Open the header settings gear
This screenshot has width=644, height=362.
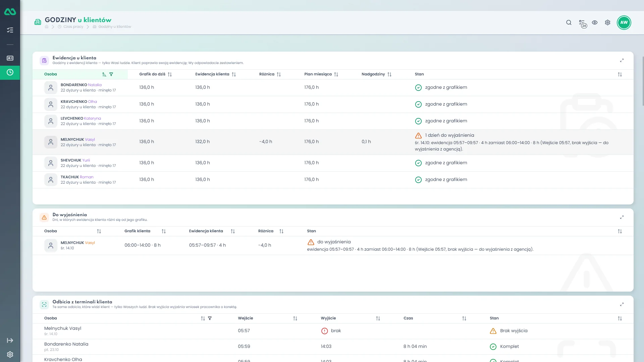point(607,22)
